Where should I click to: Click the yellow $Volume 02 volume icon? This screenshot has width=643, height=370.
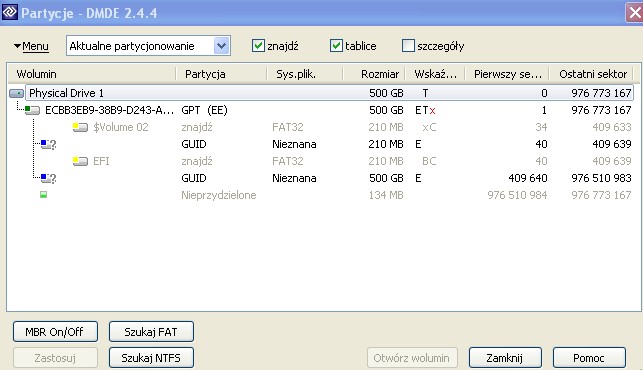(x=80, y=127)
